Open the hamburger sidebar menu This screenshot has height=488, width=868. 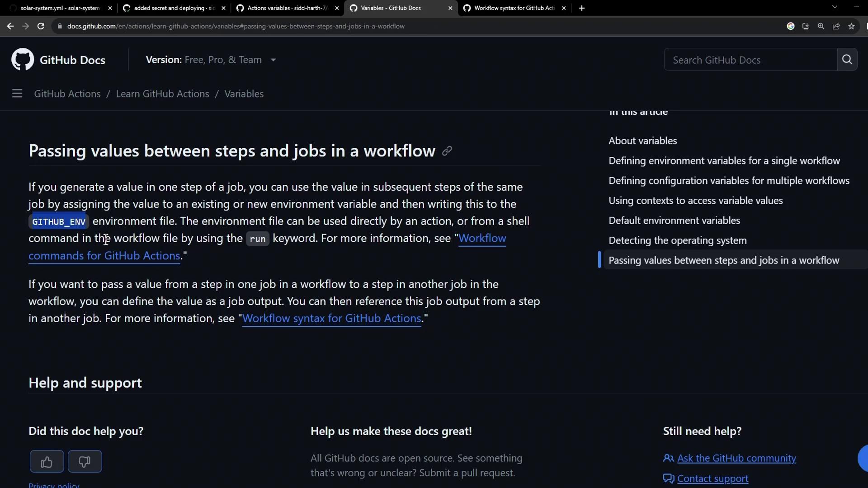[17, 94]
